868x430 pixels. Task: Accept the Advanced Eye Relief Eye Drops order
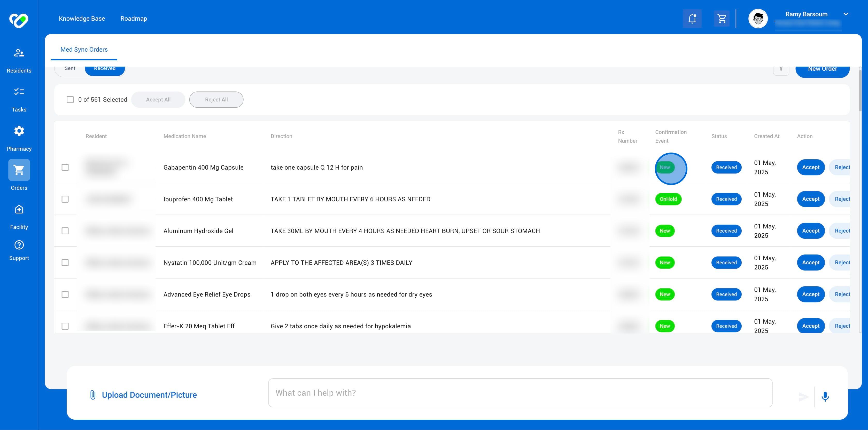(x=811, y=294)
